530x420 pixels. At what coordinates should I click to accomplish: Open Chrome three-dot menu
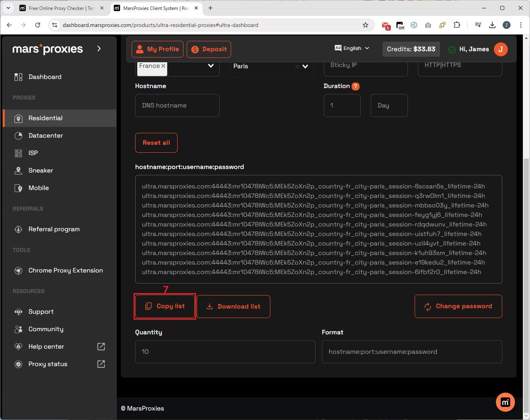click(521, 25)
